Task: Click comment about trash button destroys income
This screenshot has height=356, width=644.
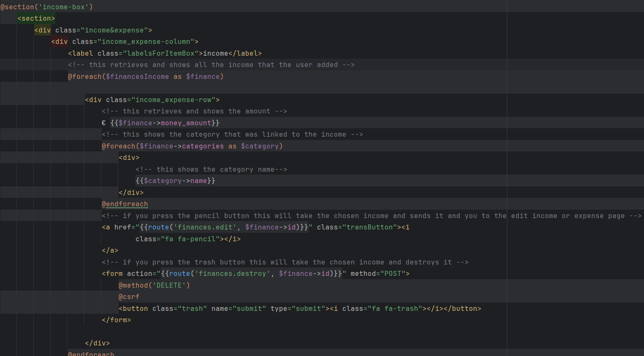Action: click(x=285, y=262)
